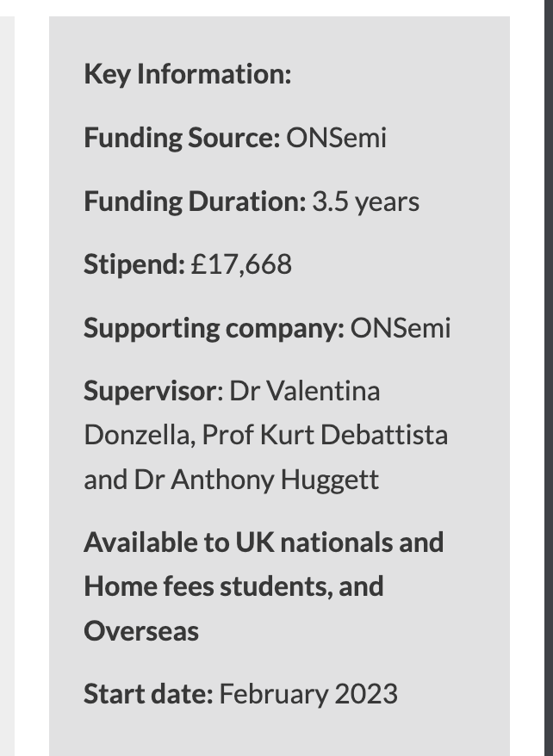The image size is (553, 756).
Task: Select ONSemi beside Supporting company
Action: 400,328
